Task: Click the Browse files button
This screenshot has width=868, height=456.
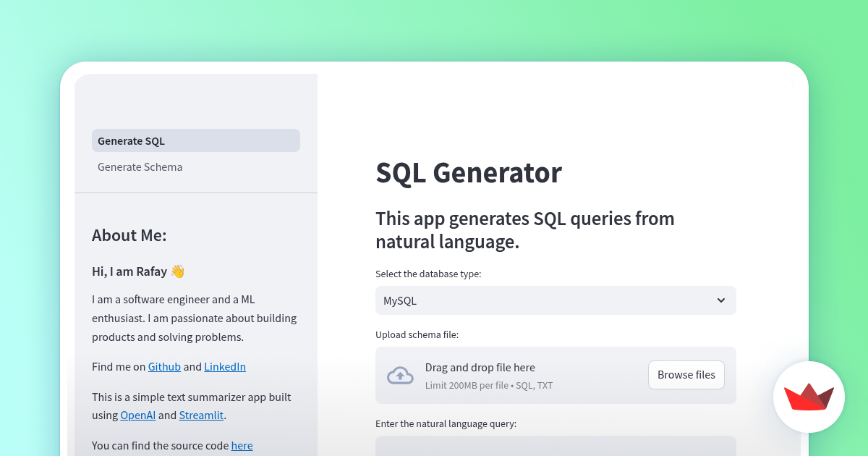Action: (686, 374)
